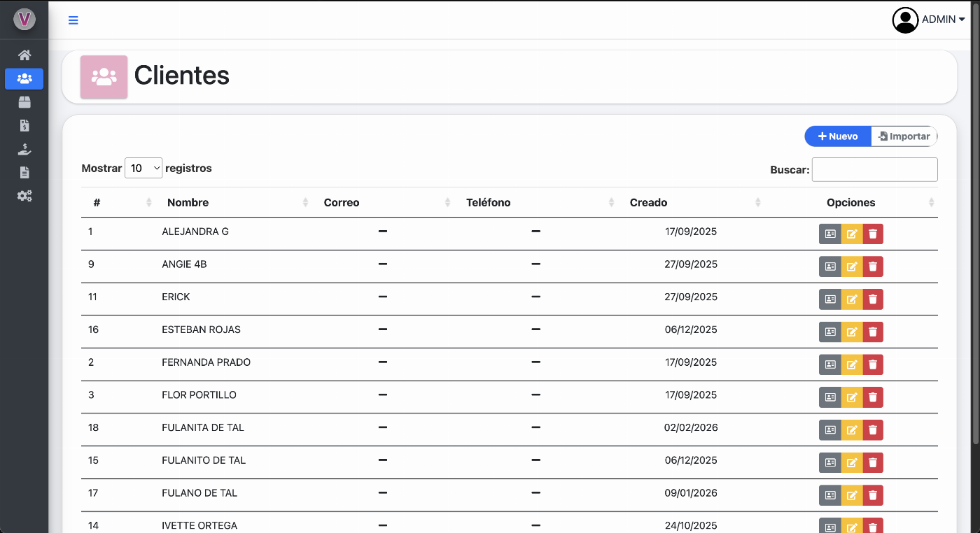
Task: Toggle the sidebar with the hamburger icon
Action: click(x=73, y=20)
